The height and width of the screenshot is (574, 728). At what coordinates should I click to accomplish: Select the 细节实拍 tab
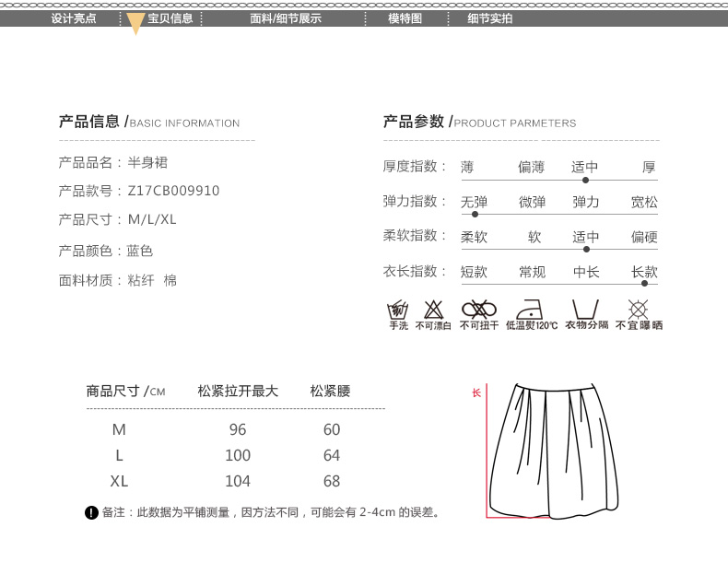[x=490, y=18]
